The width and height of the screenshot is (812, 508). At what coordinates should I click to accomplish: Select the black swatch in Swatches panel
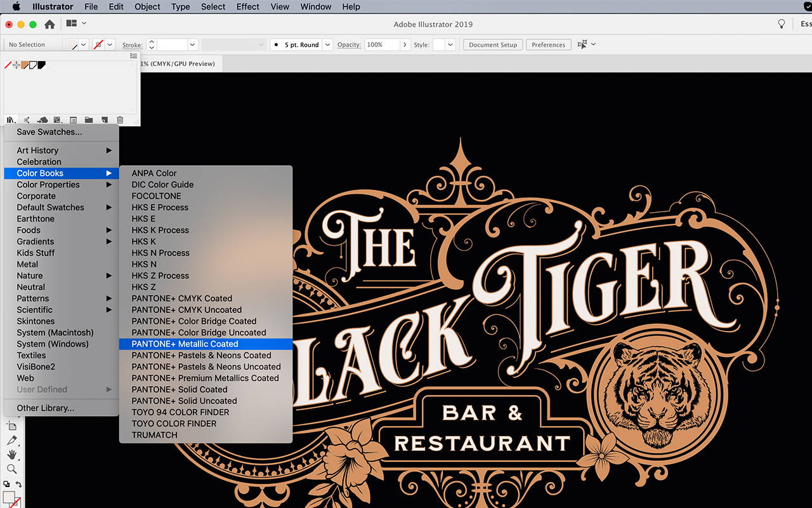[x=41, y=65]
